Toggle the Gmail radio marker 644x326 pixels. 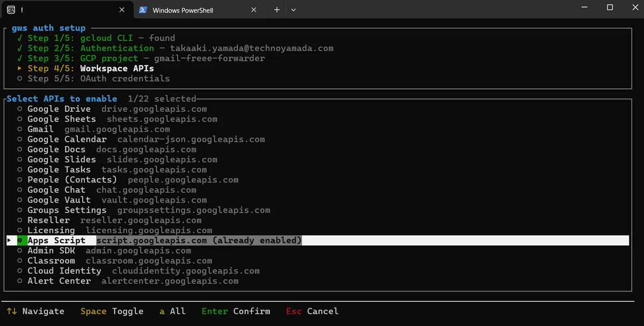coord(20,129)
